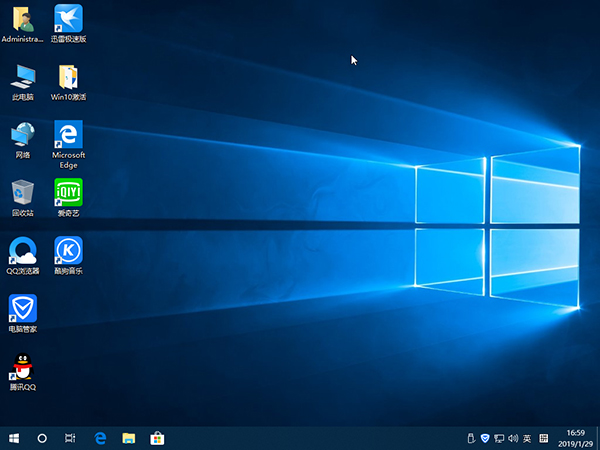The image size is (600, 450).
Task: Open Edge browser from the taskbar
Action: 100,438
